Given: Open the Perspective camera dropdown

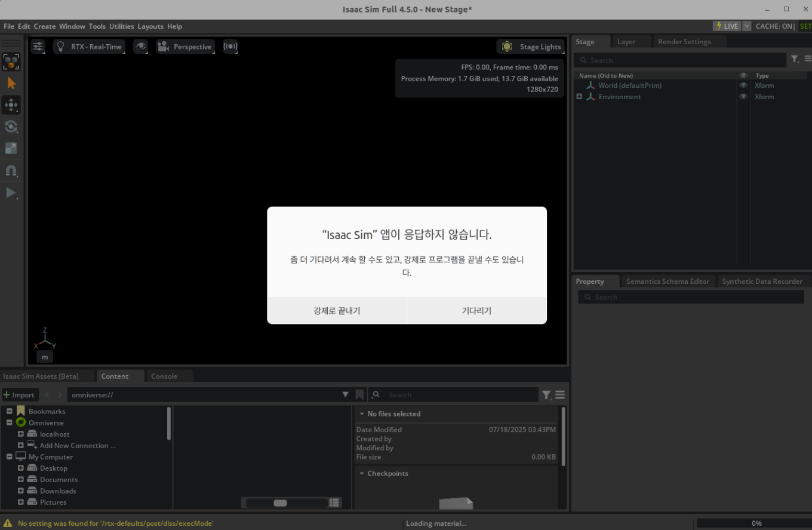Looking at the screenshot, I should [185, 47].
